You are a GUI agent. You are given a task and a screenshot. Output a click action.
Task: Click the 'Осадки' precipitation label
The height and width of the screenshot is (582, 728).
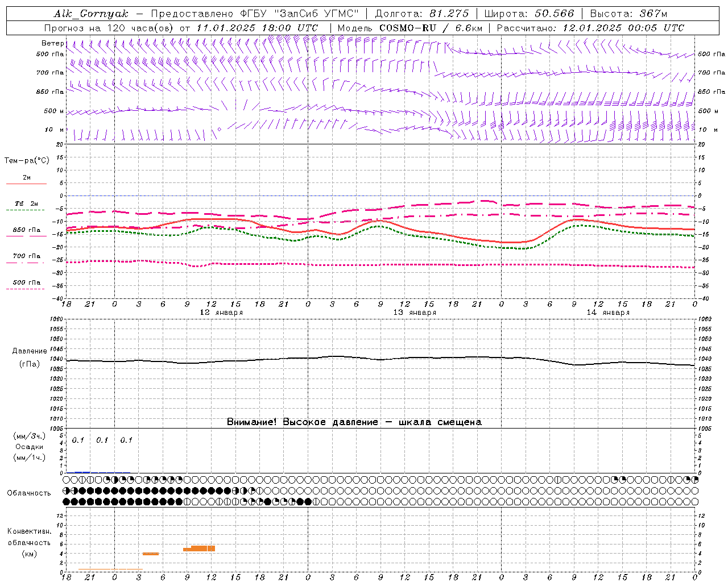click(x=30, y=447)
